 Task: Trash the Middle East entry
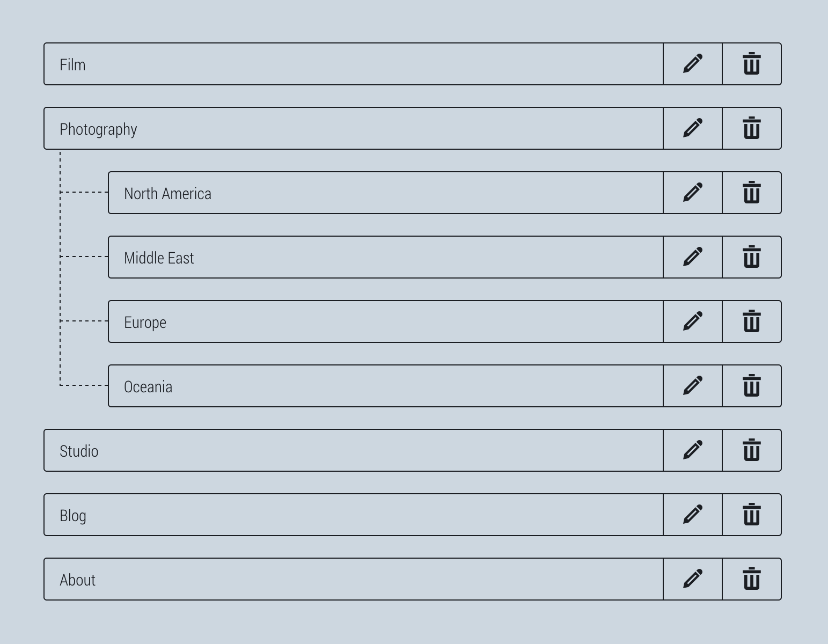pyautogui.click(x=752, y=257)
